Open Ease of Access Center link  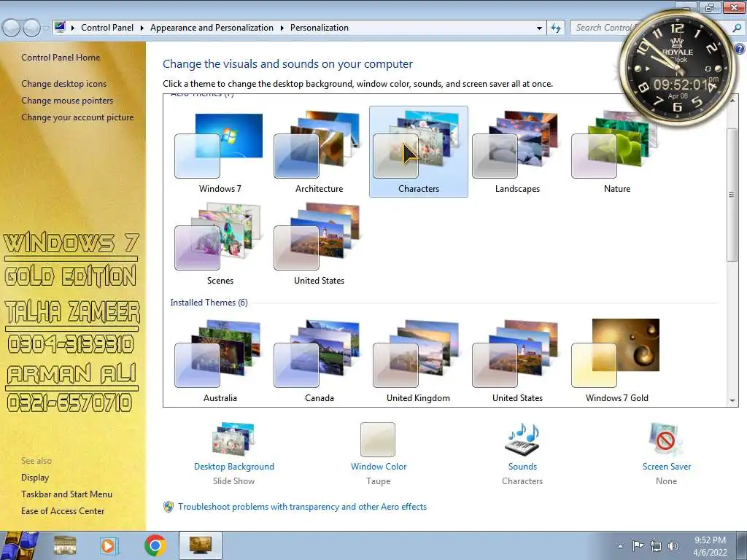tap(63, 511)
